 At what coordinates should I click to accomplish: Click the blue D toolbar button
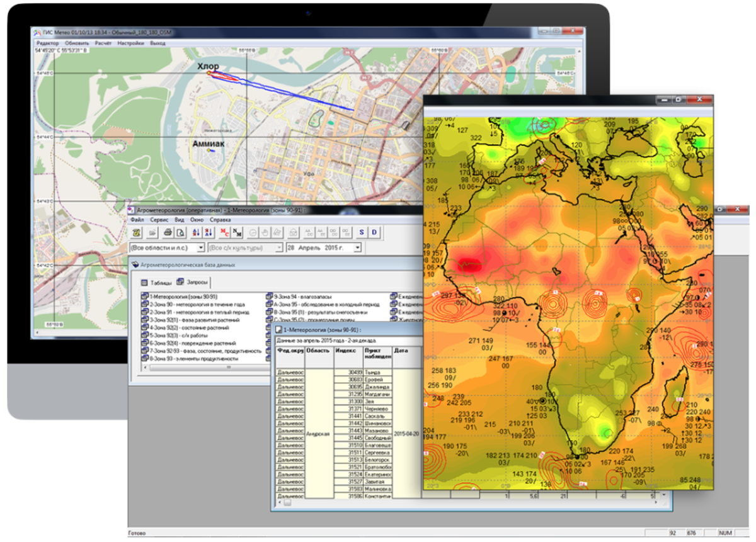click(374, 233)
